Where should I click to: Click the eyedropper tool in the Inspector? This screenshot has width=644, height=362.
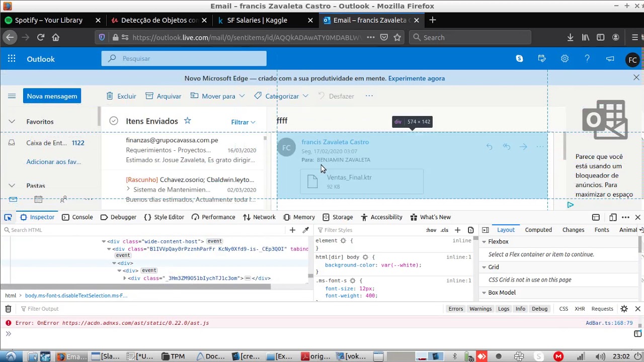[305, 230]
